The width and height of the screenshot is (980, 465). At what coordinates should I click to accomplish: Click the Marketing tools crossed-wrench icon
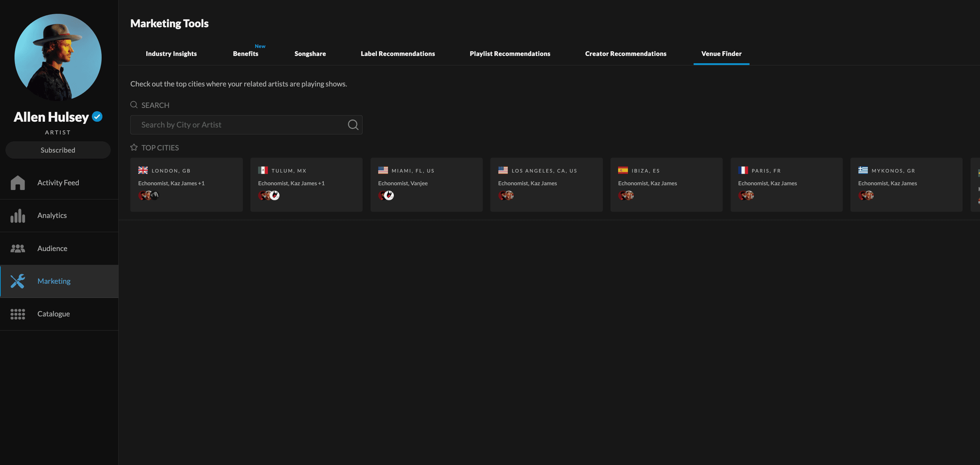pos(18,281)
